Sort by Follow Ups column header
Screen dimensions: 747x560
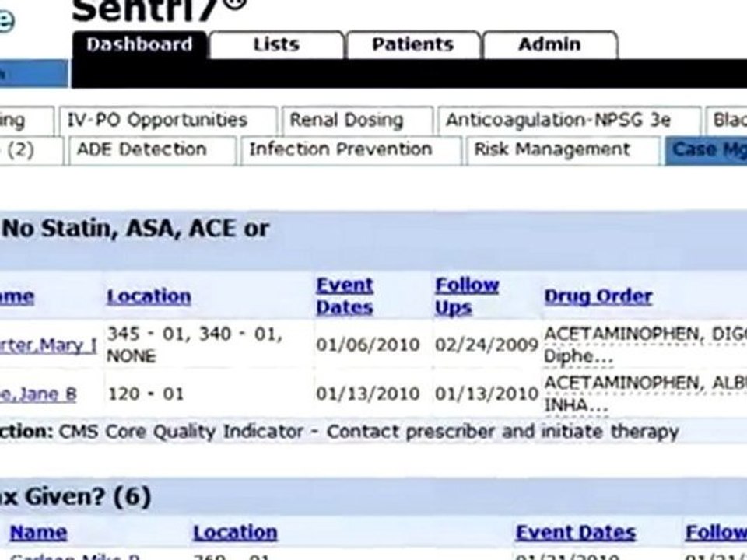coord(467,296)
